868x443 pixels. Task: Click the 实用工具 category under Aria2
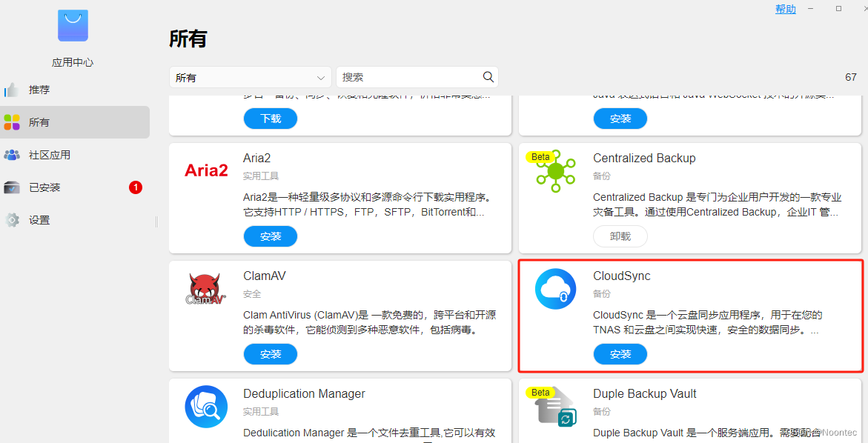pyautogui.click(x=261, y=176)
